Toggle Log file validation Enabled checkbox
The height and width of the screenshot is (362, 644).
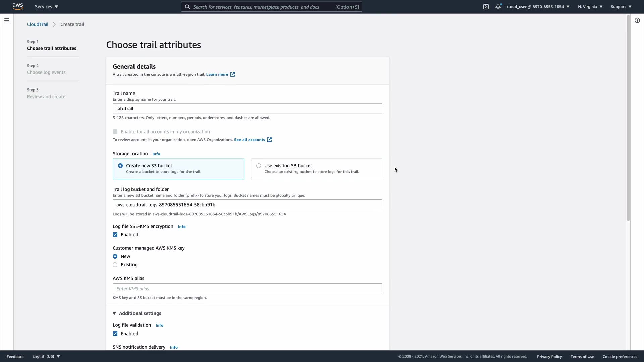click(115, 334)
